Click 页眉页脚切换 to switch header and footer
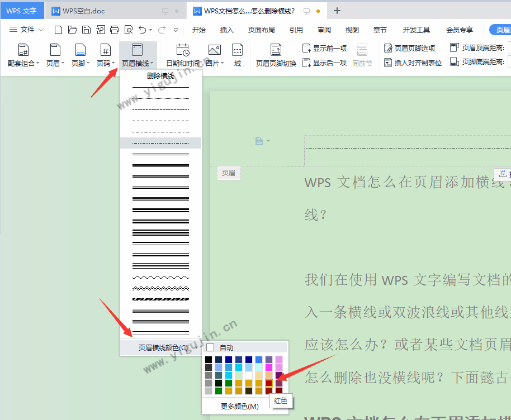This screenshot has height=420, width=511. click(x=276, y=55)
